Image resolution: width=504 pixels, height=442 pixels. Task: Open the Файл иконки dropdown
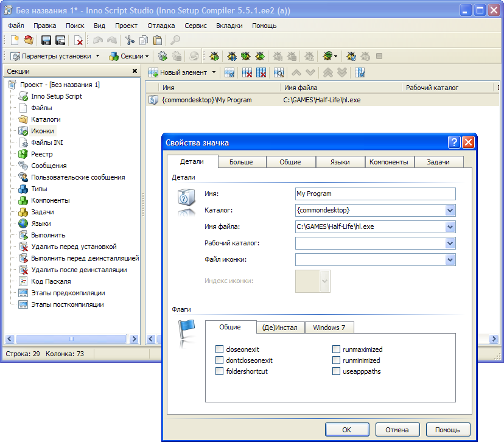(x=450, y=260)
